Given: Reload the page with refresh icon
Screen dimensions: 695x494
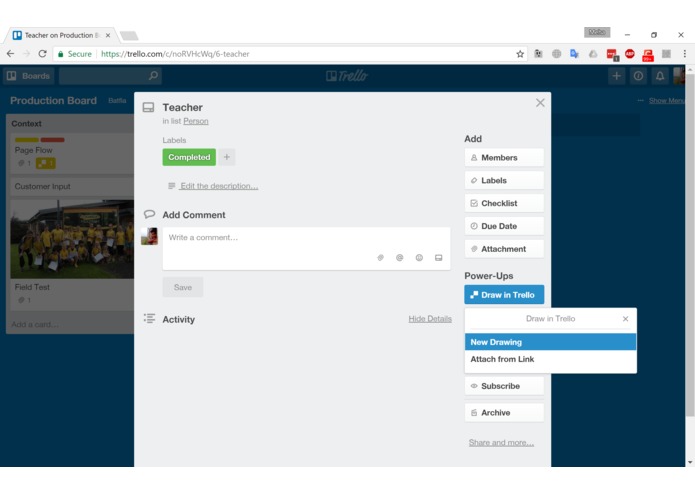Looking at the screenshot, I should 43,54.
